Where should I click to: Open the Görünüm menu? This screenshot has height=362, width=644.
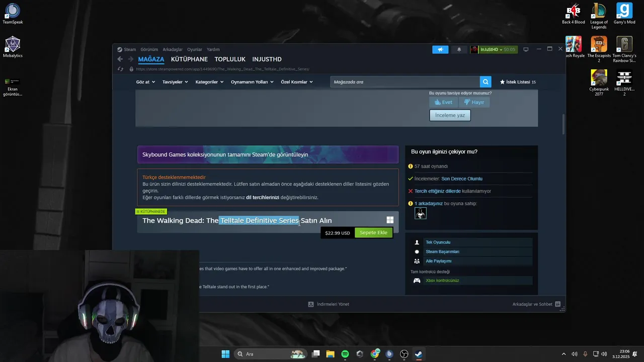coord(149,49)
